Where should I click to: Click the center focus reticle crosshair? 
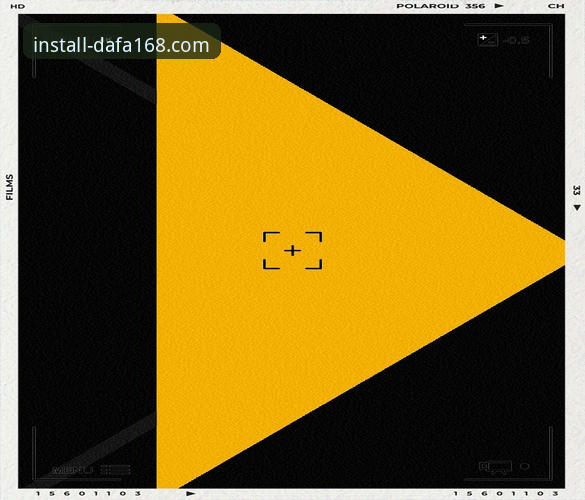[x=292, y=250]
